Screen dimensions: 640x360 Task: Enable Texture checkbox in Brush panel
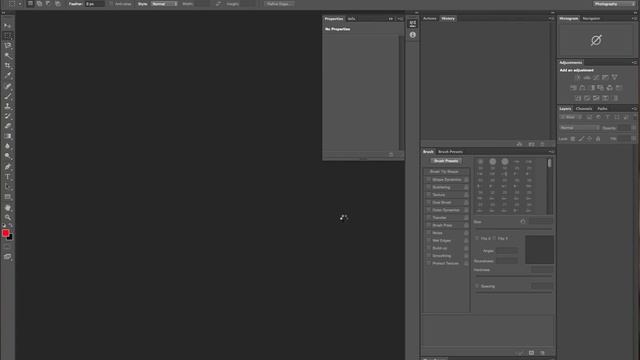(429, 195)
